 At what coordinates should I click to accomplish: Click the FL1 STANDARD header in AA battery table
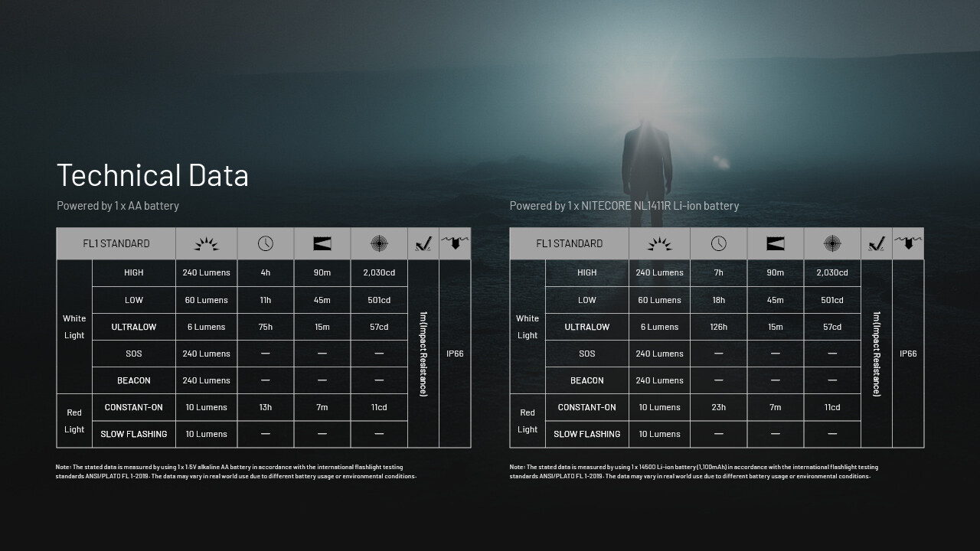coord(116,244)
